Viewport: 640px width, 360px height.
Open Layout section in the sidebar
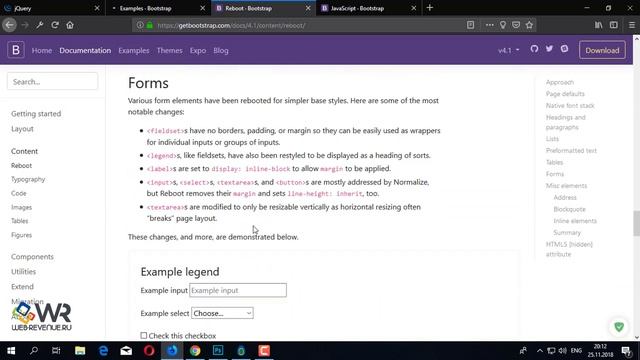(22, 129)
